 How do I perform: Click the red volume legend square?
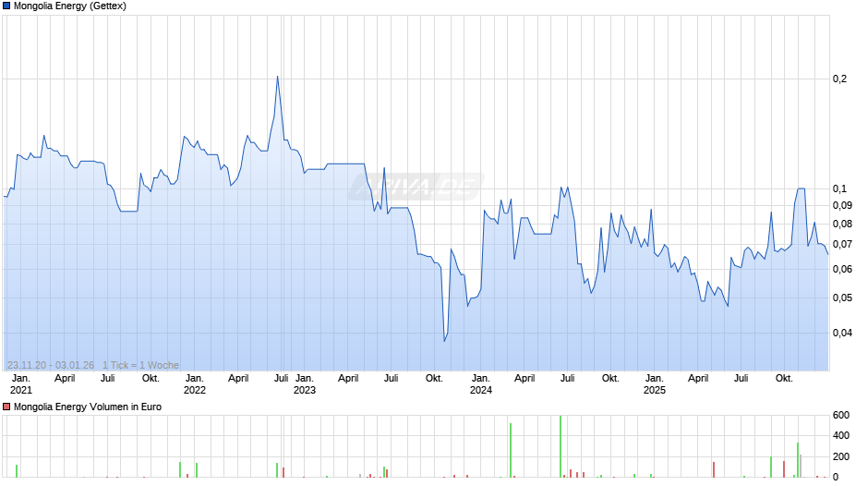[x=6, y=407]
